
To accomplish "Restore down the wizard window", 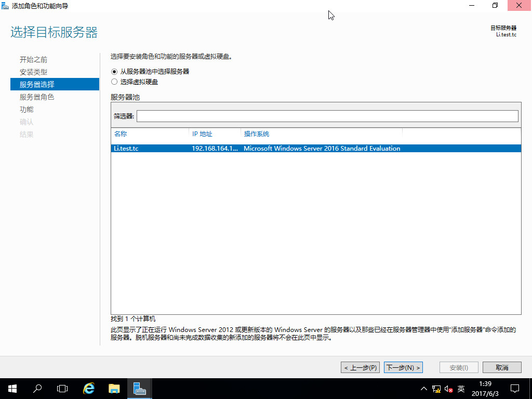I will pos(495,5).
